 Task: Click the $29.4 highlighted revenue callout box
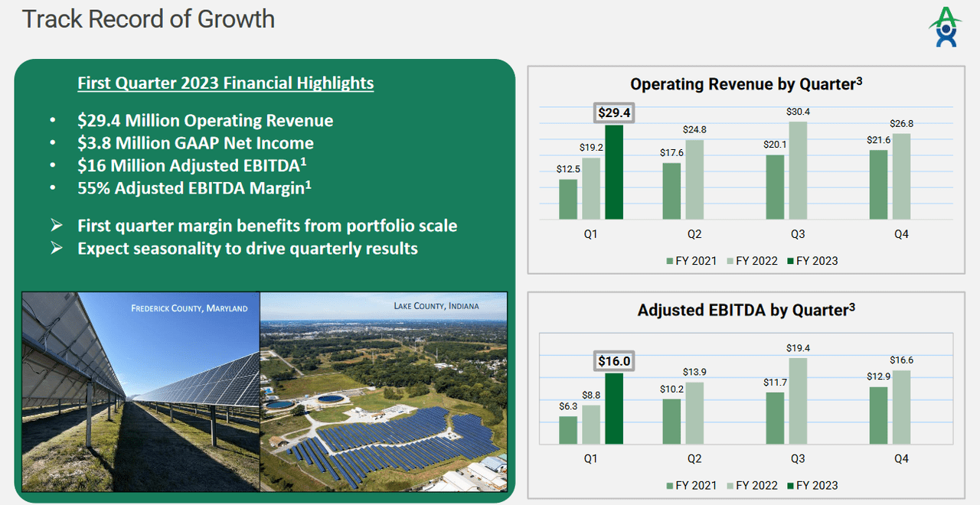(614, 112)
